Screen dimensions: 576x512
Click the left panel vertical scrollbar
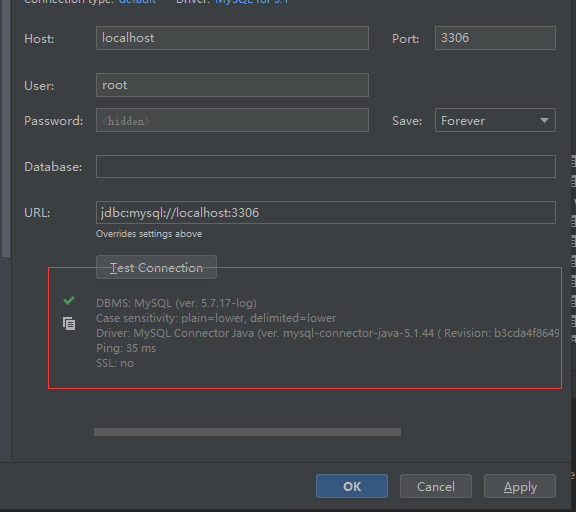click(6, 129)
